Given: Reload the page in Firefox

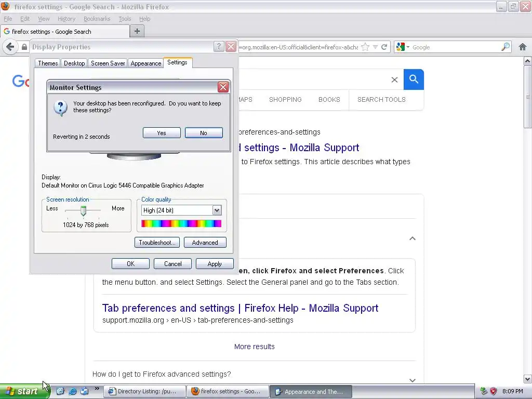Looking at the screenshot, I should pos(384,47).
